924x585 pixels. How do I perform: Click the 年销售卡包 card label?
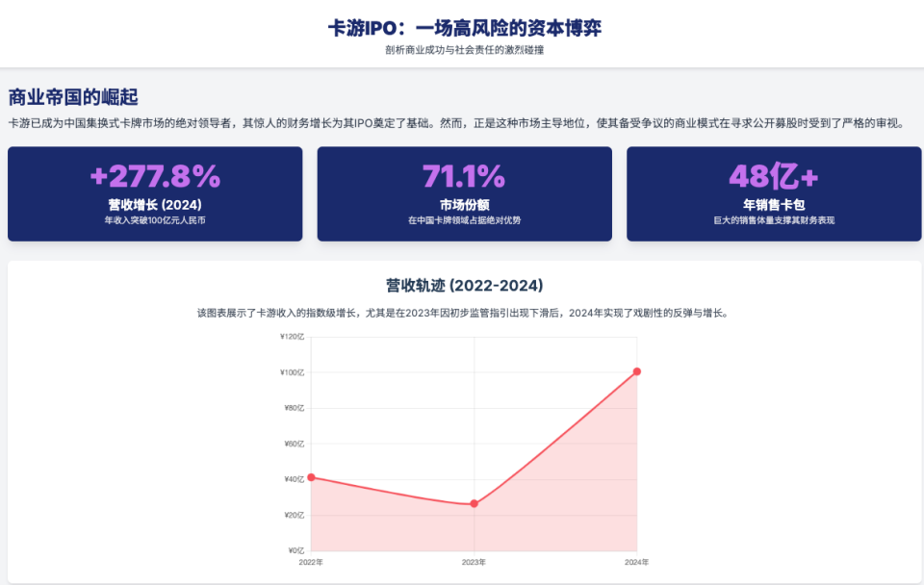pyautogui.click(x=774, y=204)
